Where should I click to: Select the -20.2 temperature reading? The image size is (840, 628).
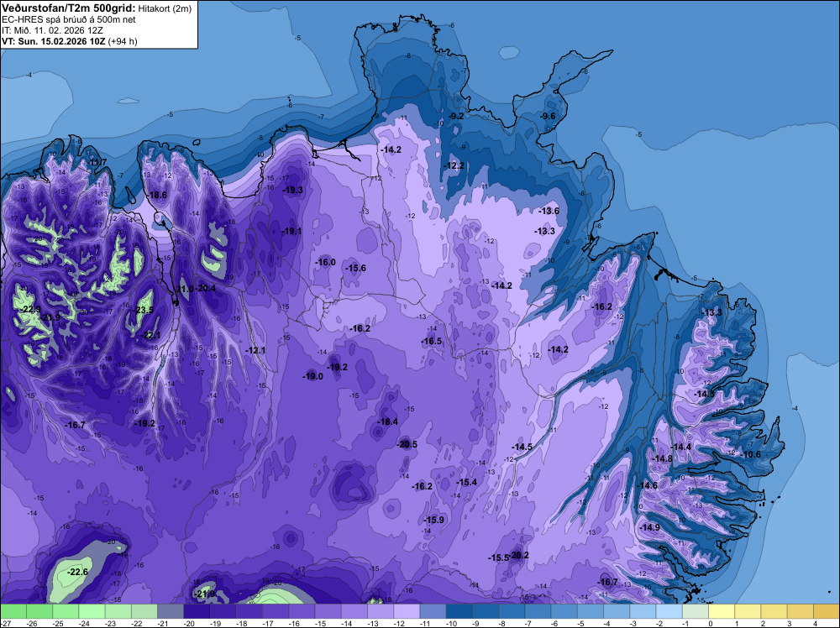point(519,555)
